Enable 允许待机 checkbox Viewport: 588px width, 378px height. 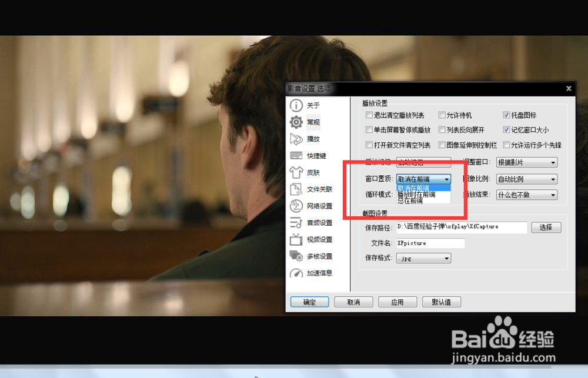tap(443, 115)
